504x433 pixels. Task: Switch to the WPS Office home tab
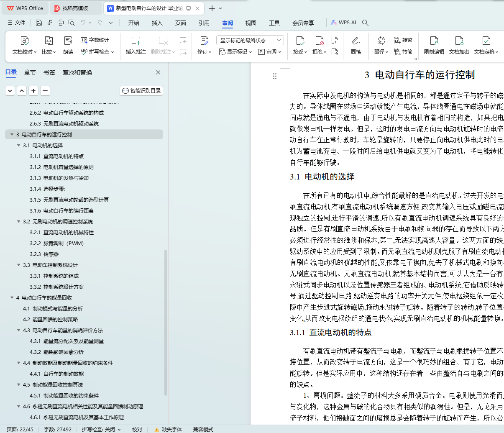pos(25,8)
